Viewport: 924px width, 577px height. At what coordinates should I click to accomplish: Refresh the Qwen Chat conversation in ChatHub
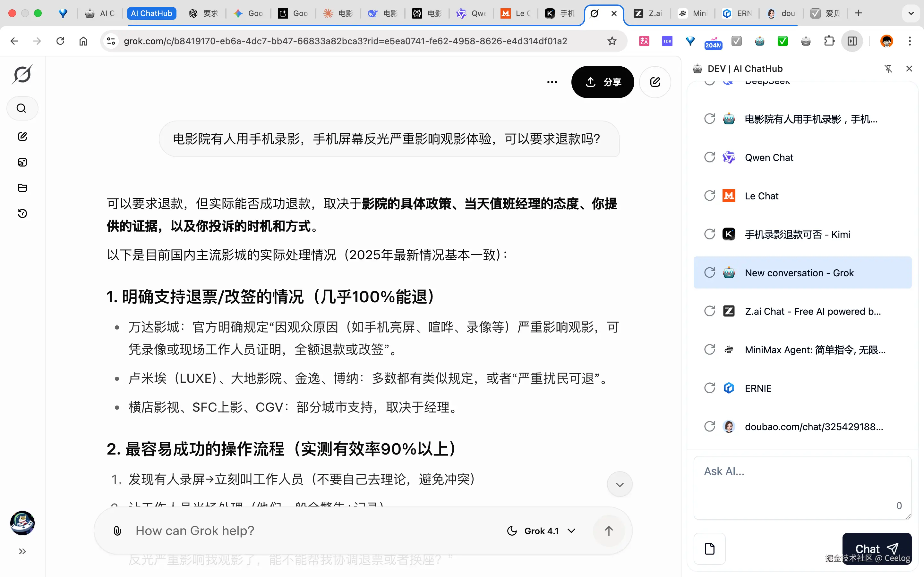point(709,157)
